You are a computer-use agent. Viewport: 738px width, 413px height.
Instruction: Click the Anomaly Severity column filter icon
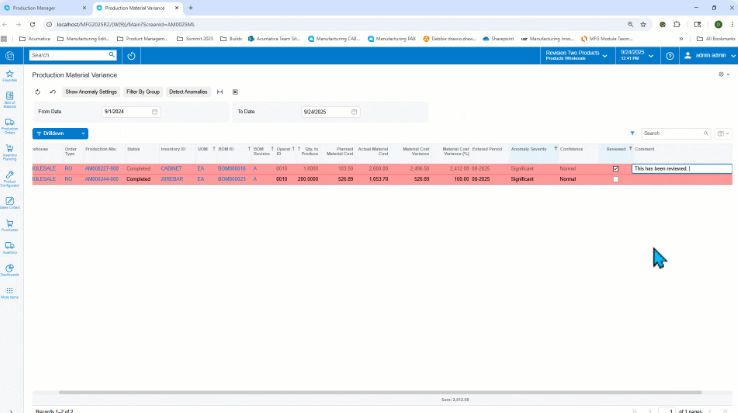555,149
